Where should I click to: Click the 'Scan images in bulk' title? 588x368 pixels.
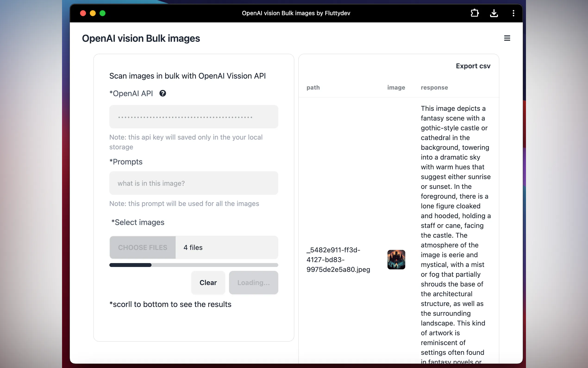click(188, 76)
